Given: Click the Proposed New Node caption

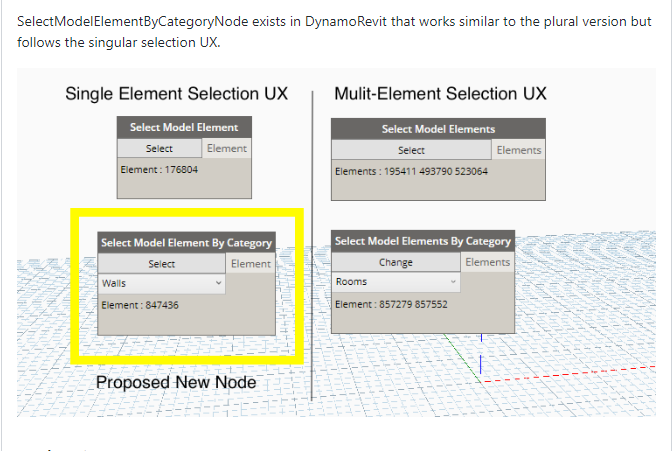Looking at the screenshot, I should [x=176, y=382].
